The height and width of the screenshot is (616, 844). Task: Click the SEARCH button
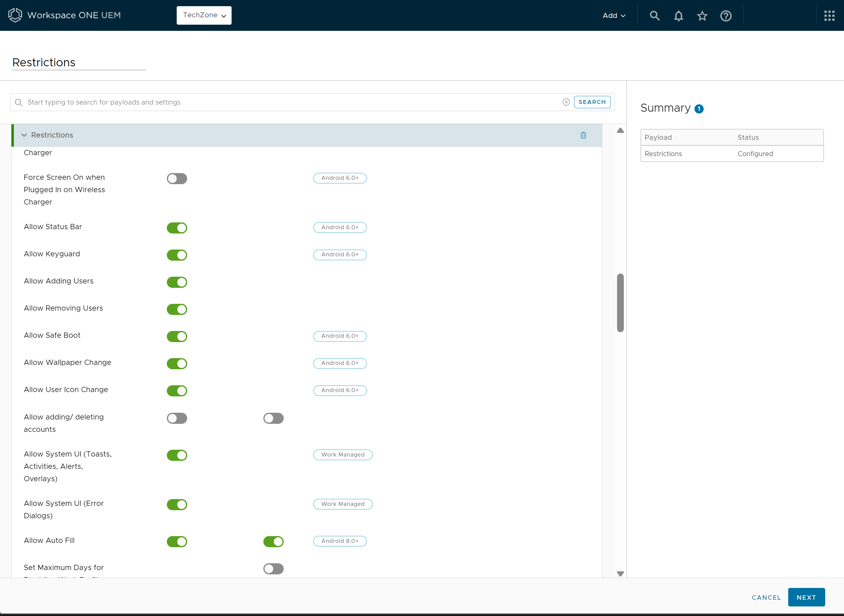point(592,102)
